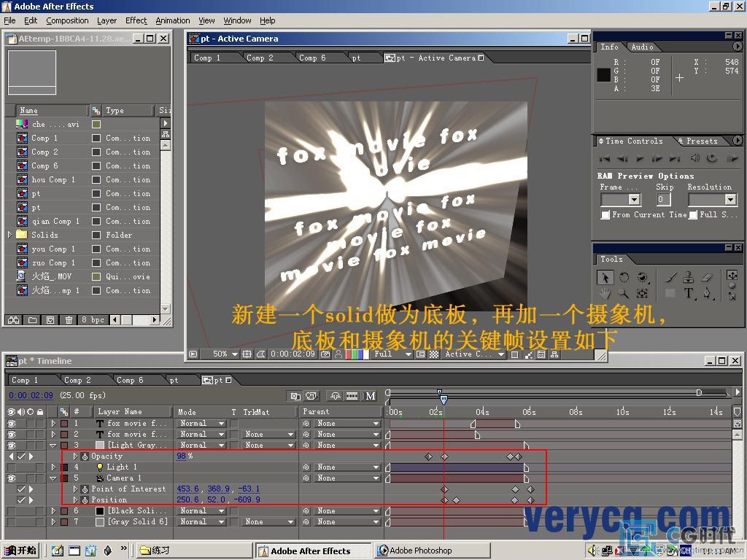
Task: Enable motion blur switch M in Timeline
Action: [x=370, y=396]
